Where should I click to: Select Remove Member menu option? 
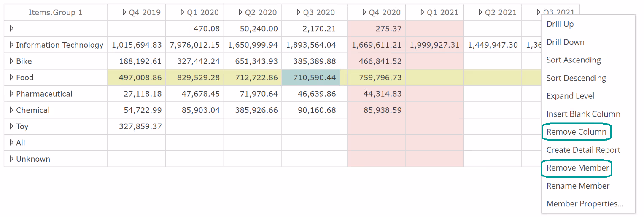click(577, 168)
